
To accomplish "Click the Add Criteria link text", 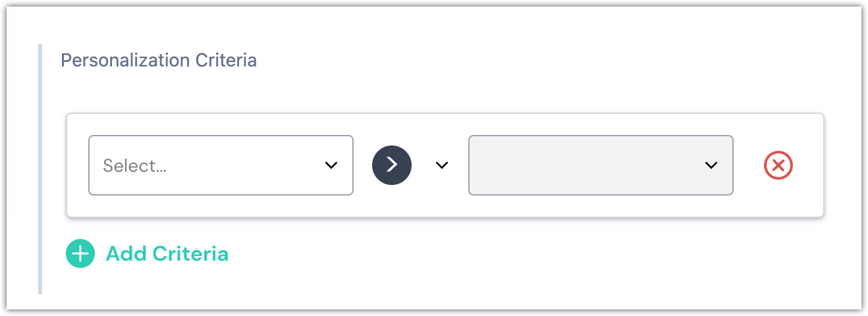I will 167,253.
